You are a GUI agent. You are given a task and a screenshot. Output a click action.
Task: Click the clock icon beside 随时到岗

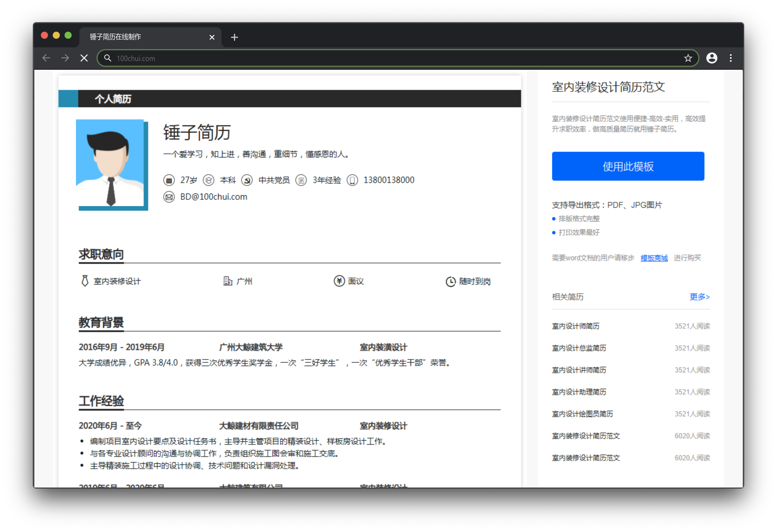pos(450,281)
